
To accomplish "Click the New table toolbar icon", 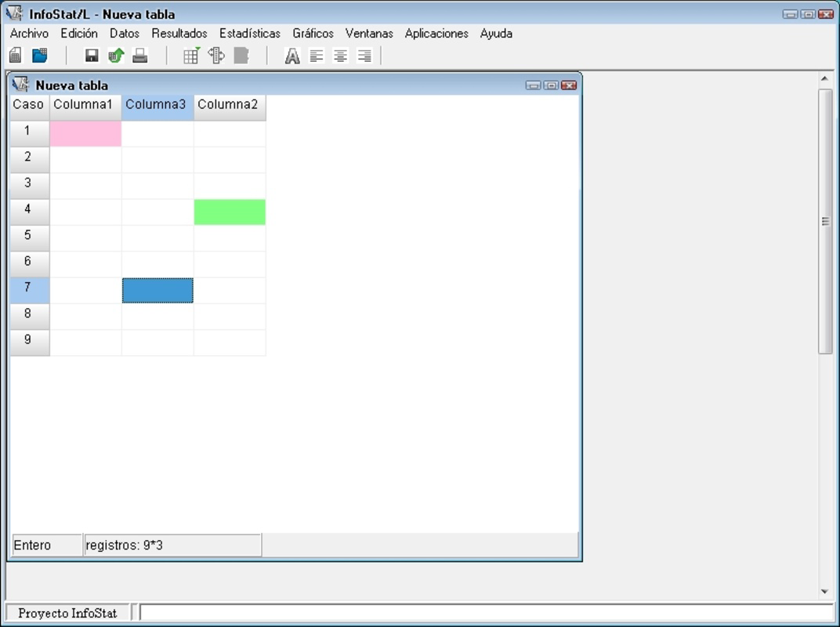I will tap(16, 55).
